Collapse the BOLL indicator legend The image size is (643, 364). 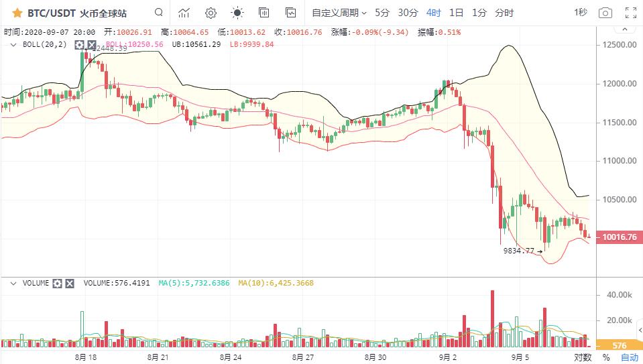13,44
